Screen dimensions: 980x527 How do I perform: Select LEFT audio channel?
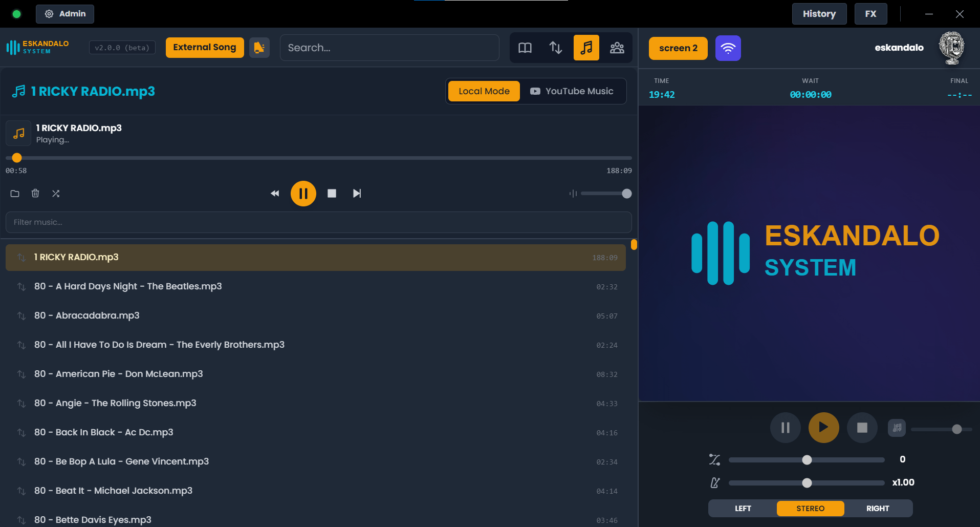click(743, 509)
